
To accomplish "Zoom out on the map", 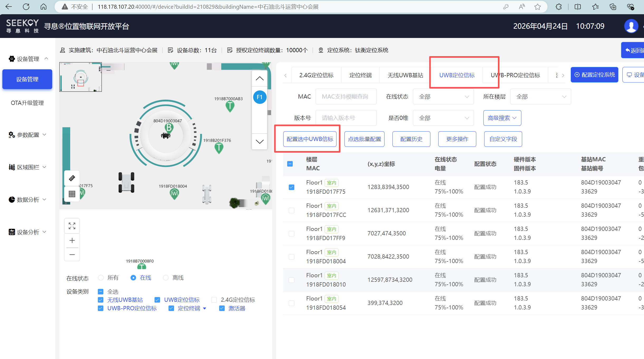I will pyautogui.click(x=72, y=255).
